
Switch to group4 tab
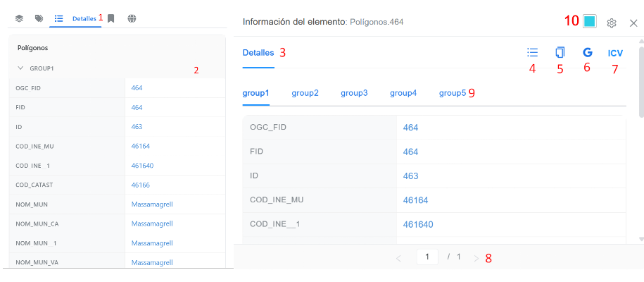tap(403, 94)
